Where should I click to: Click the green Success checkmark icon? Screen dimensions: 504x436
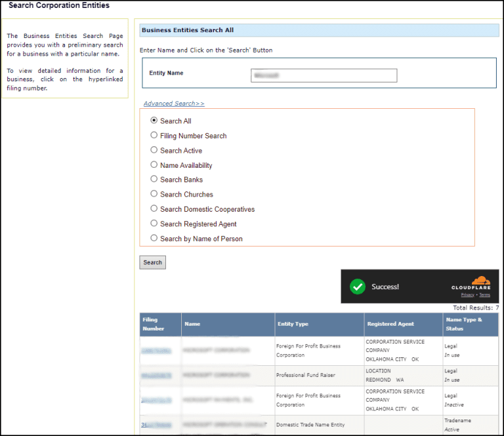coord(358,287)
